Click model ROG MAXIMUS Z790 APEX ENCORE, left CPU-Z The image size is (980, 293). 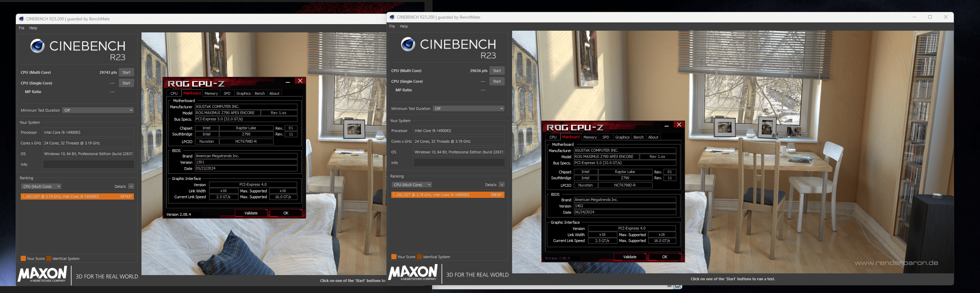[x=228, y=113]
